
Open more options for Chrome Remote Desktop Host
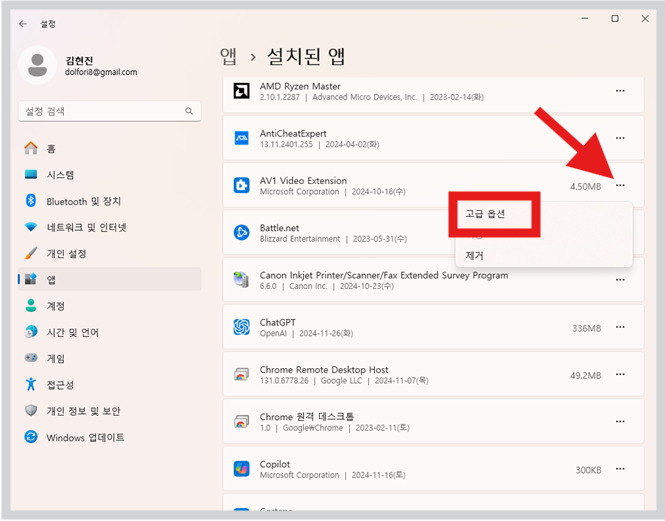pos(620,375)
